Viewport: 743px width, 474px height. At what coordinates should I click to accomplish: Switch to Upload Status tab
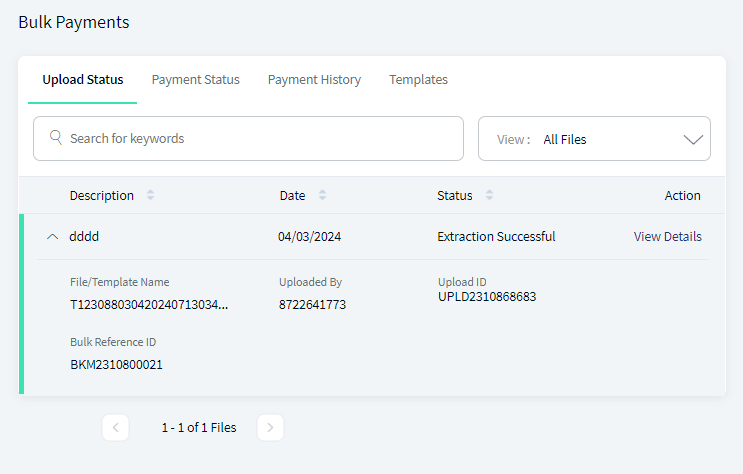point(83,80)
